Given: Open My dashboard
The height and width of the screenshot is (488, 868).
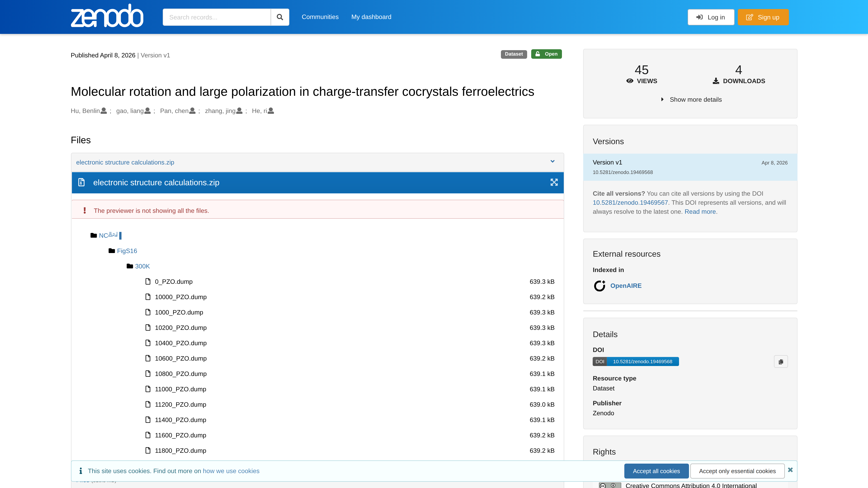Looking at the screenshot, I should (x=371, y=17).
